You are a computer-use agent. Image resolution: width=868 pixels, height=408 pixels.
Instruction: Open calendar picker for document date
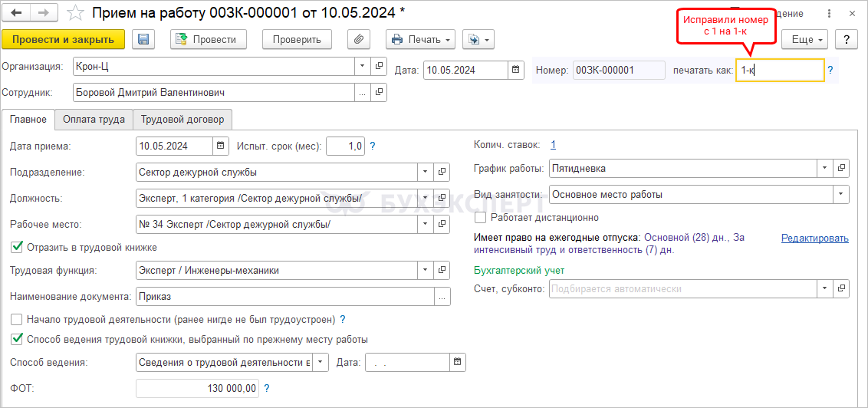point(517,70)
